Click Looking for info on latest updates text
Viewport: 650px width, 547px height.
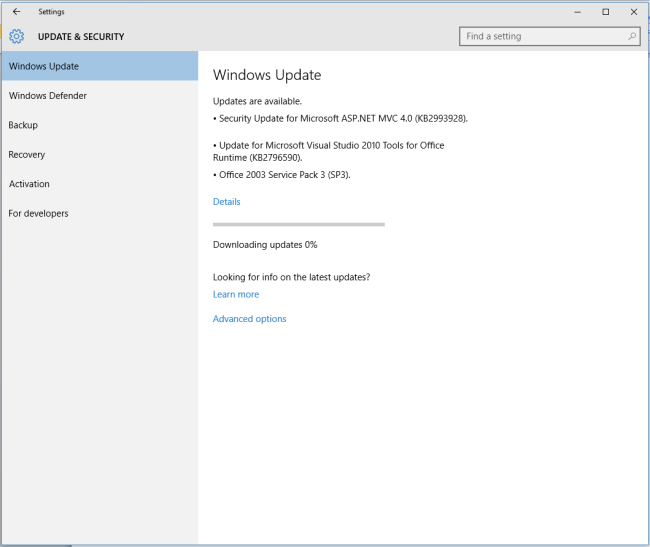click(291, 277)
